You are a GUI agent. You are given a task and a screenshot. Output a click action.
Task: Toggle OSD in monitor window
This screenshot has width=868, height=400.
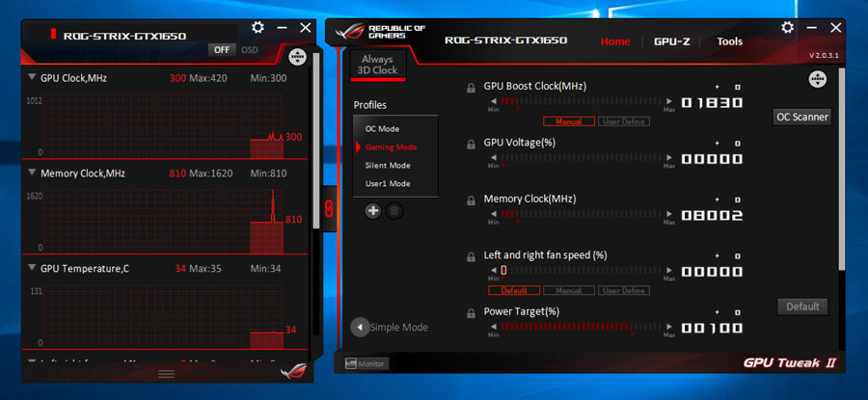coord(250,50)
